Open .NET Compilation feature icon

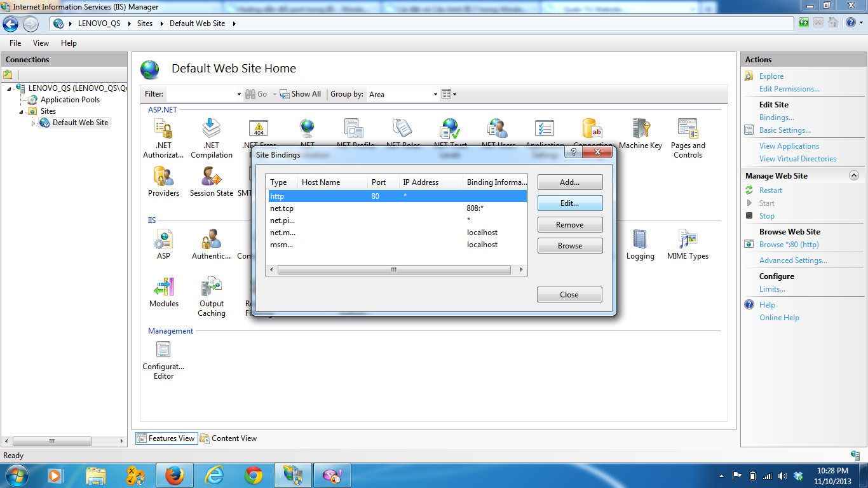click(212, 128)
